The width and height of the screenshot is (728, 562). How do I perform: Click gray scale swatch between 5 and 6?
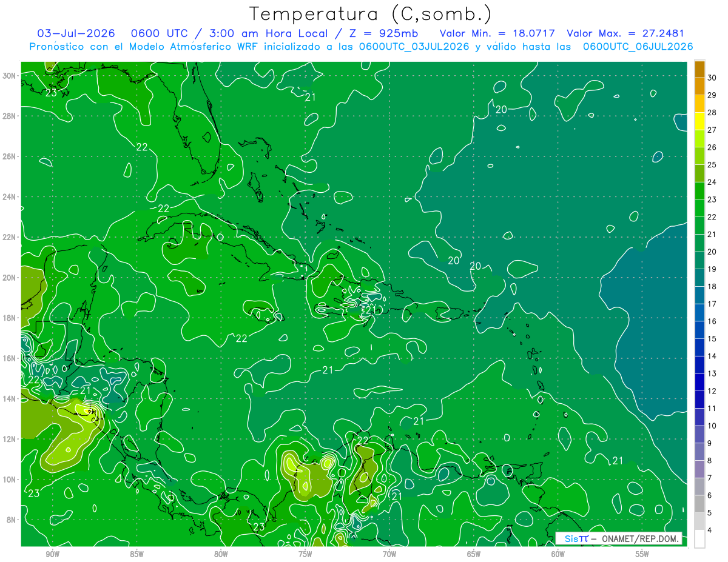(x=699, y=504)
